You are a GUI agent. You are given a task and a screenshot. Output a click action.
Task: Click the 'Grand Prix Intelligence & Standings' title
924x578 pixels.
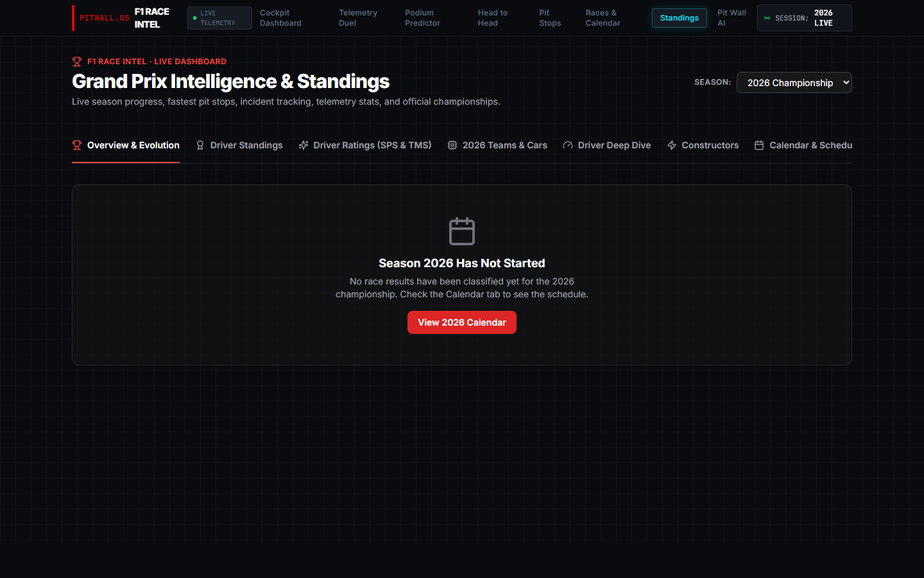231,82
